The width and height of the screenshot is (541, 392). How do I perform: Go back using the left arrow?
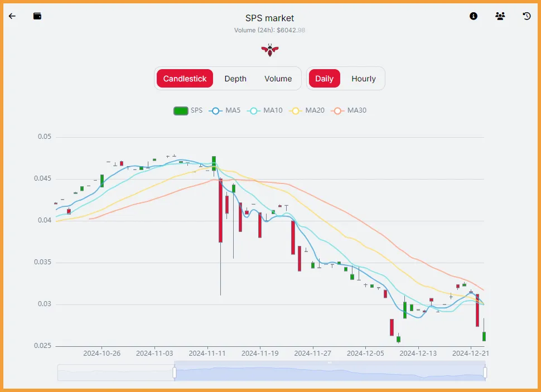pos(12,16)
